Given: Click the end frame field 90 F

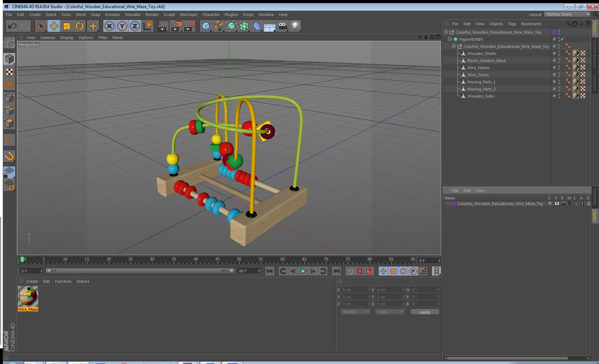Looking at the screenshot, I should [x=249, y=271].
